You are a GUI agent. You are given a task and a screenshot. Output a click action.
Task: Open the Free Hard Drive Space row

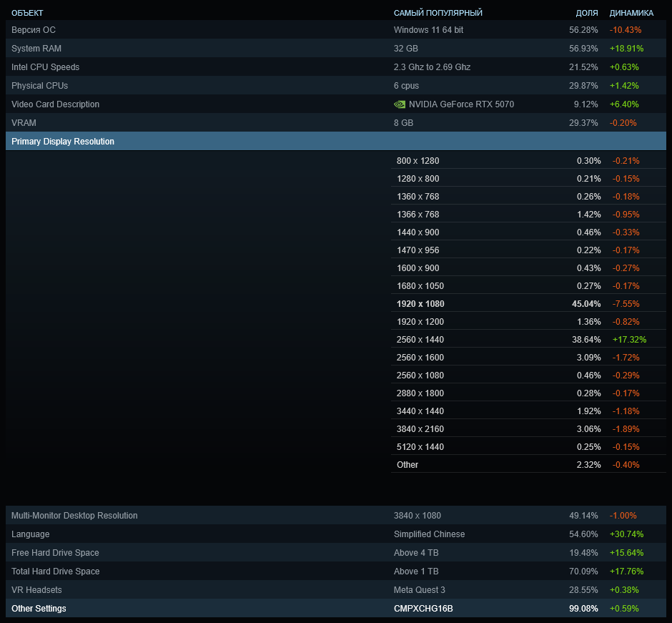[x=336, y=553]
